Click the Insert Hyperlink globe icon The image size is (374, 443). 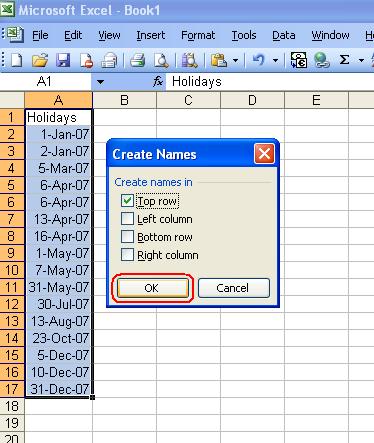click(x=322, y=61)
